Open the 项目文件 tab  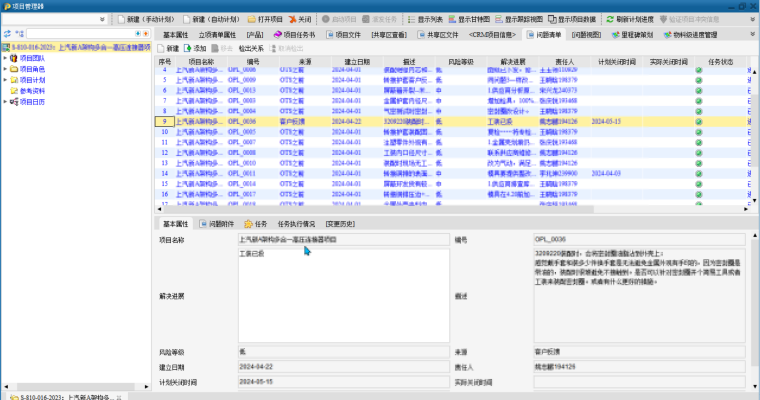click(x=344, y=35)
